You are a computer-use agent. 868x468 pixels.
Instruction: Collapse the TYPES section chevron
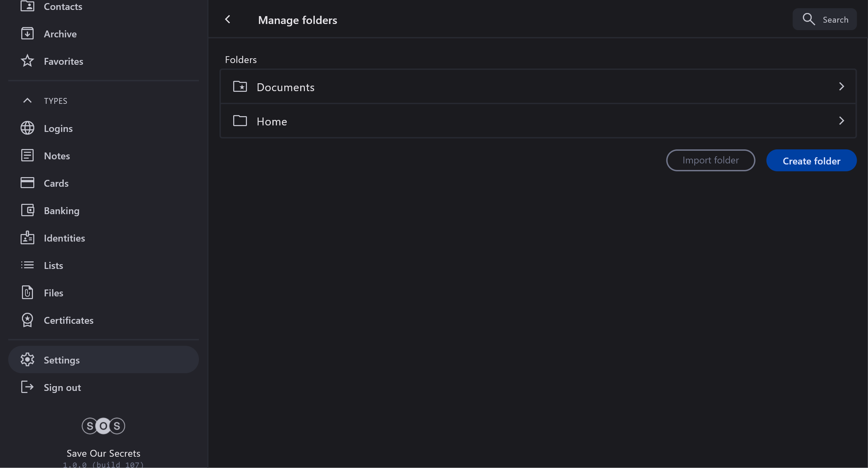27,101
